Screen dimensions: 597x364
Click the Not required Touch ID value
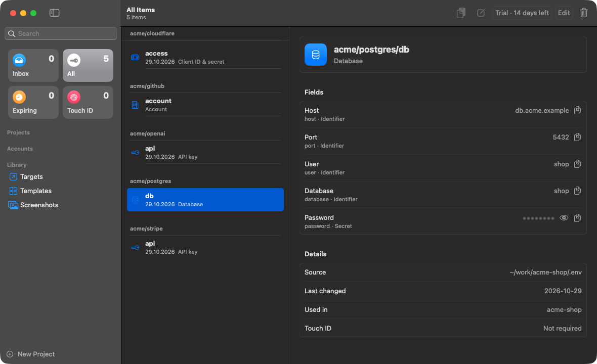[x=563, y=328]
